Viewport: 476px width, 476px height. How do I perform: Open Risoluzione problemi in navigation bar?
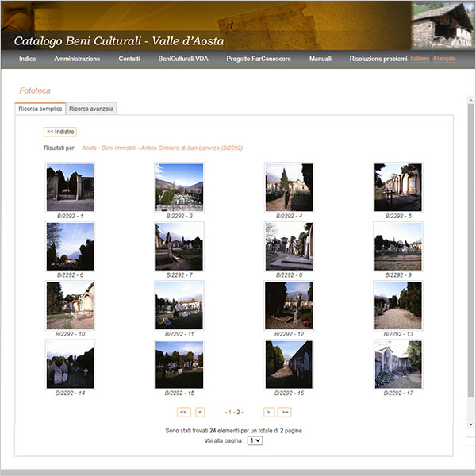378,59
